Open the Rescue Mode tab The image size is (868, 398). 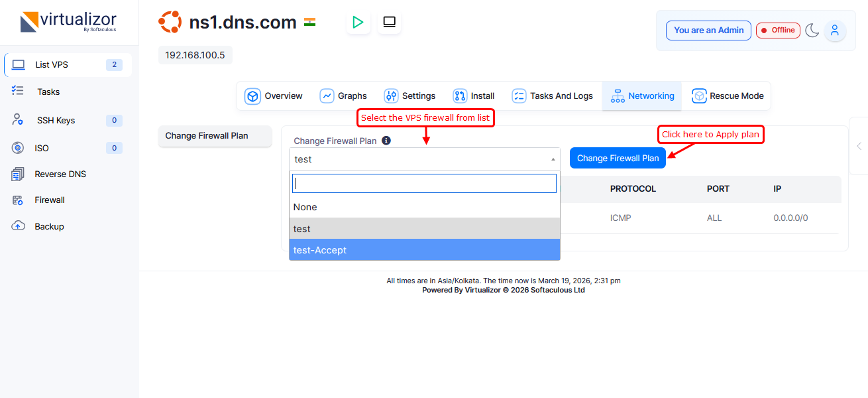coord(728,96)
